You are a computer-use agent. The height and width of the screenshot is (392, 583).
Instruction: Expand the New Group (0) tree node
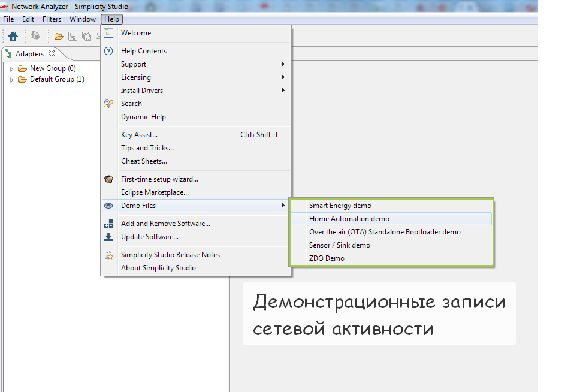11,69
